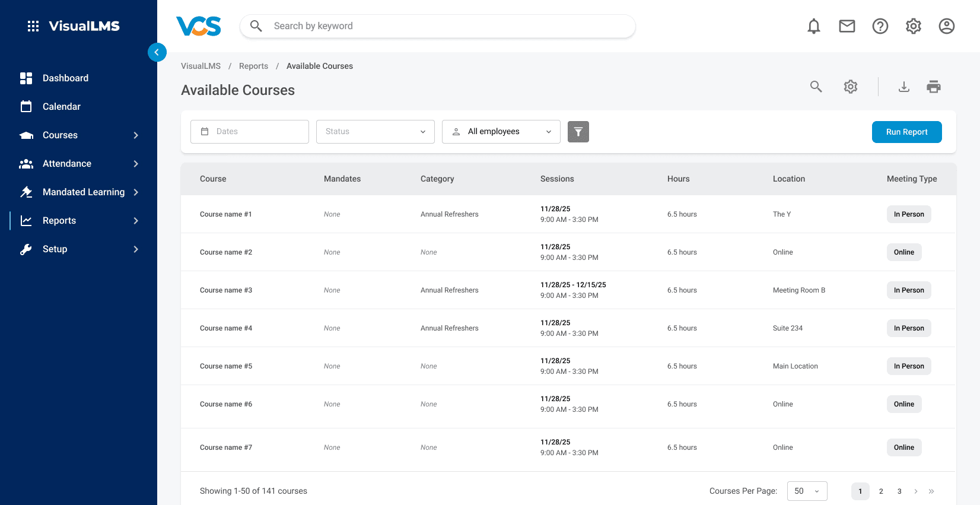This screenshot has width=980, height=505.
Task: Open the Dates picker field
Action: (250, 132)
